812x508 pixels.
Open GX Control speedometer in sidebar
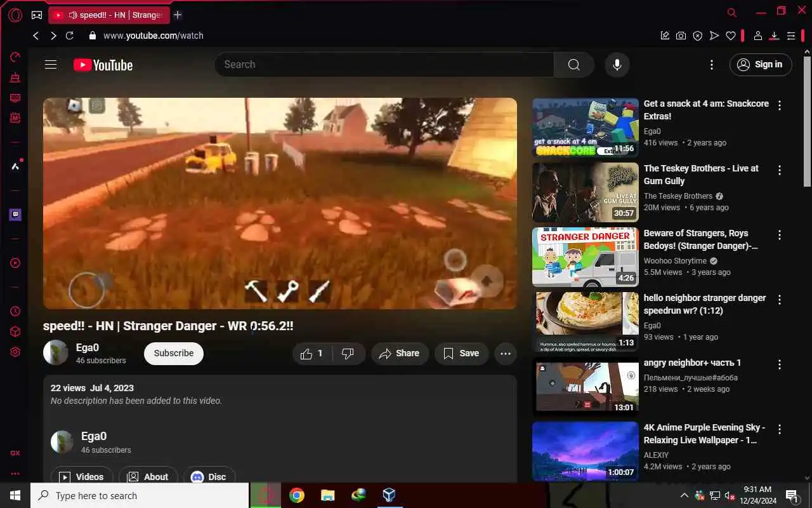pyautogui.click(x=15, y=57)
